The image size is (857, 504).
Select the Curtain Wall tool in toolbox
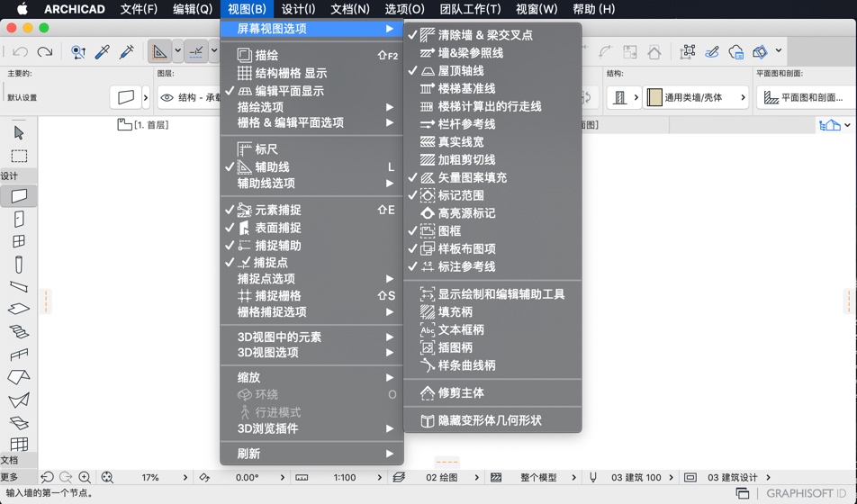tap(19, 445)
